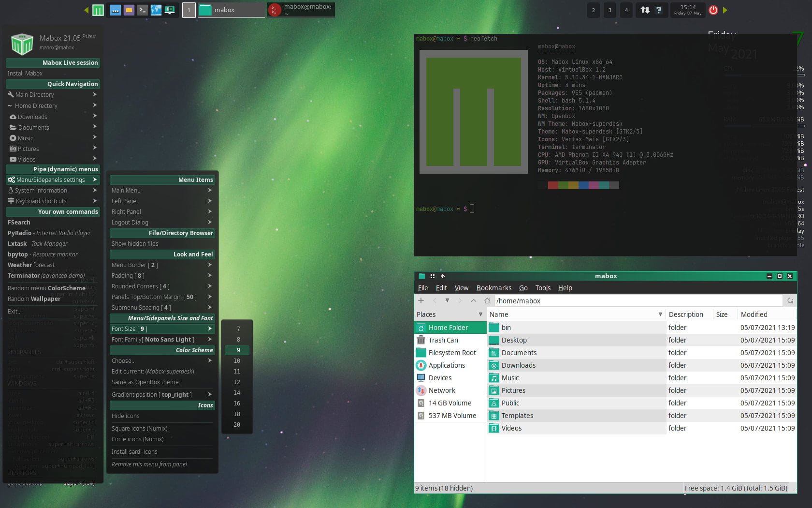Open the Places side pane dropdown
The width and height of the screenshot is (812, 508).
click(x=480, y=314)
